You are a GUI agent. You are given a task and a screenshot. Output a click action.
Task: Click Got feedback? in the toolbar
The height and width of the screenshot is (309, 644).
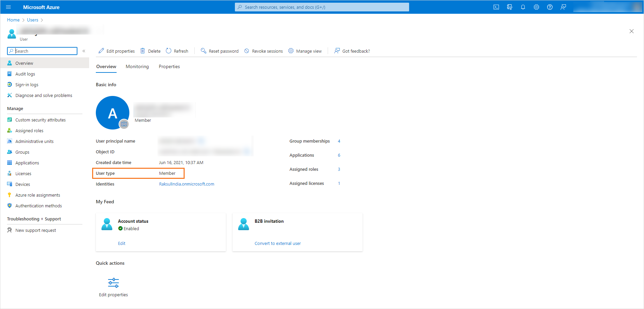point(352,51)
